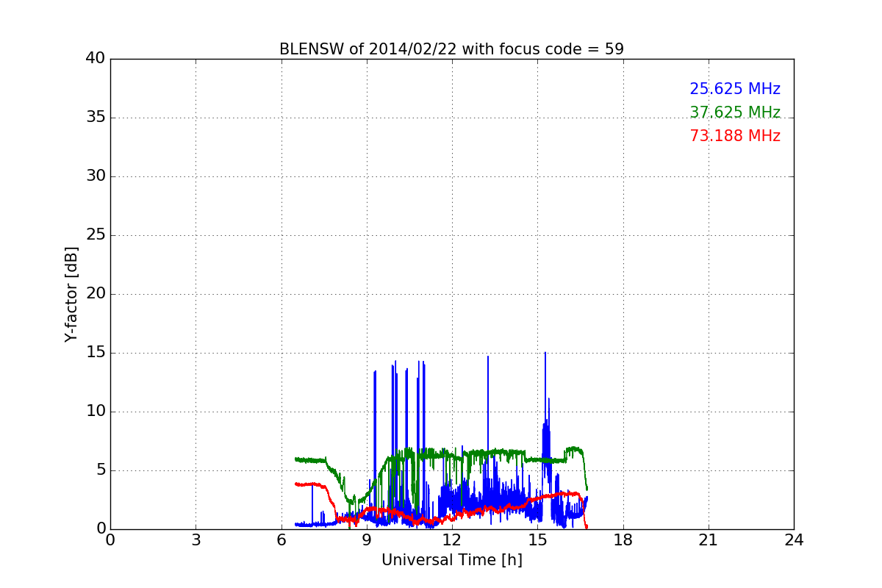Click the x-axis tick label 24

tap(794, 540)
